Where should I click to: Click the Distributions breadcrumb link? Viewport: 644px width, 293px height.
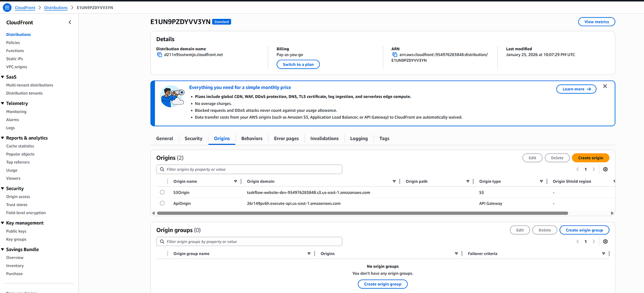tap(56, 8)
